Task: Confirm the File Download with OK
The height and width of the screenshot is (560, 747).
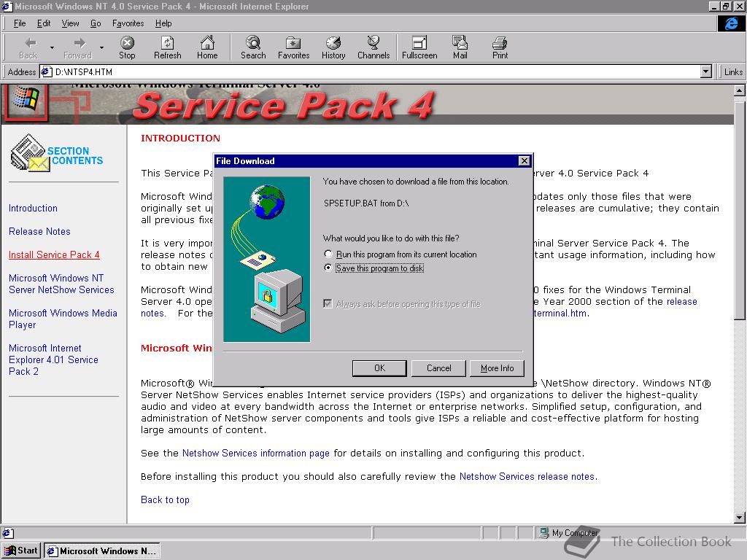Action: (379, 368)
